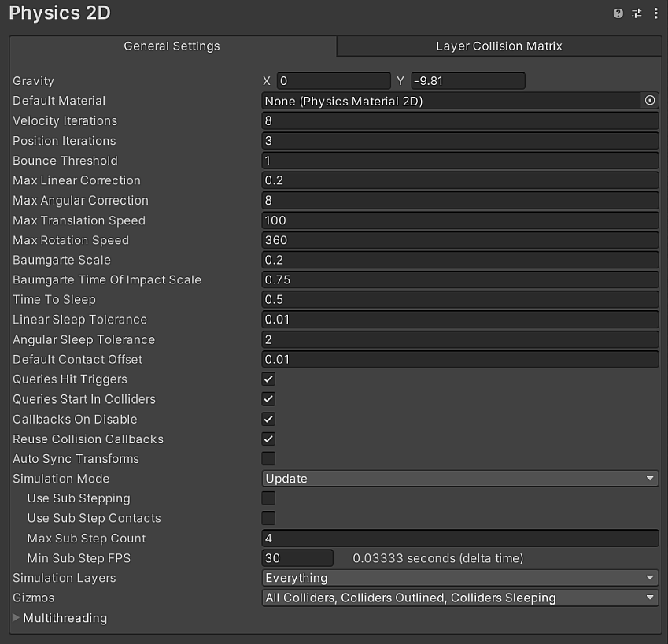Open the Simulation Layers dropdown
This screenshot has width=668, height=644.
(460, 577)
